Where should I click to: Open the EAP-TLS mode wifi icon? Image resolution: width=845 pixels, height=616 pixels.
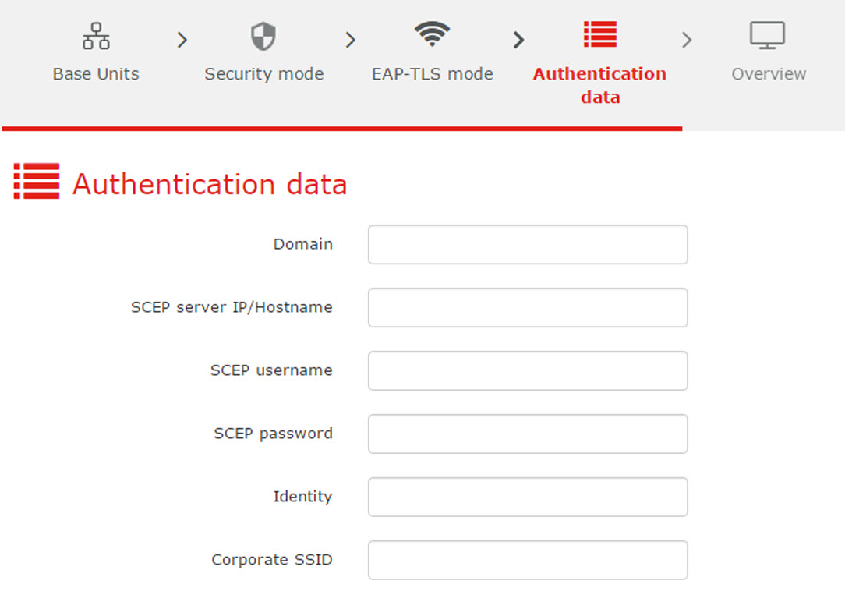tap(432, 34)
